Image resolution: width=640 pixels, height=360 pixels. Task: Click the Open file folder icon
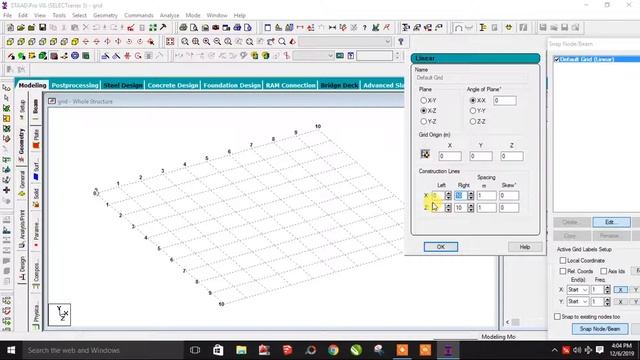pos(21,28)
